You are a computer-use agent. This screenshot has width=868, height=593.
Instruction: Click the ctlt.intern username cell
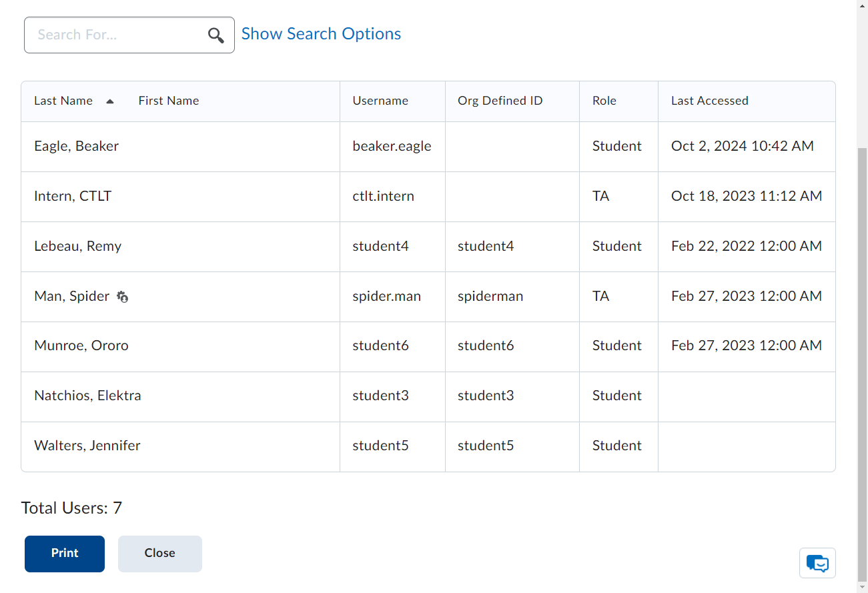[x=393, y=197]
